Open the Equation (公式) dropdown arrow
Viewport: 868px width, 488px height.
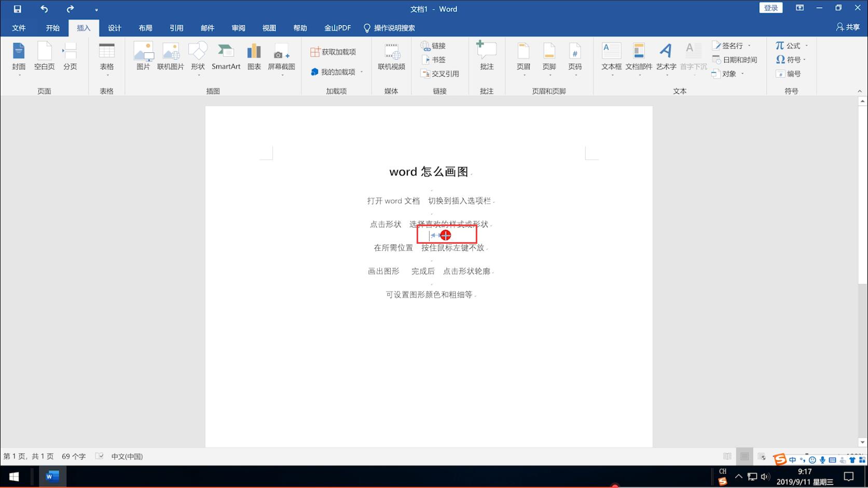tap(806, 46)
